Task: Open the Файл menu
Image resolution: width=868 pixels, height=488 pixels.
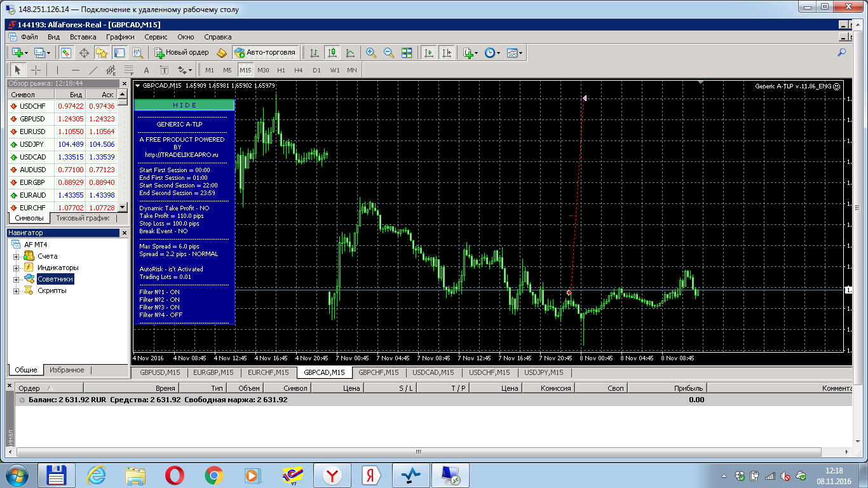Action: click(x=29, y=37)
